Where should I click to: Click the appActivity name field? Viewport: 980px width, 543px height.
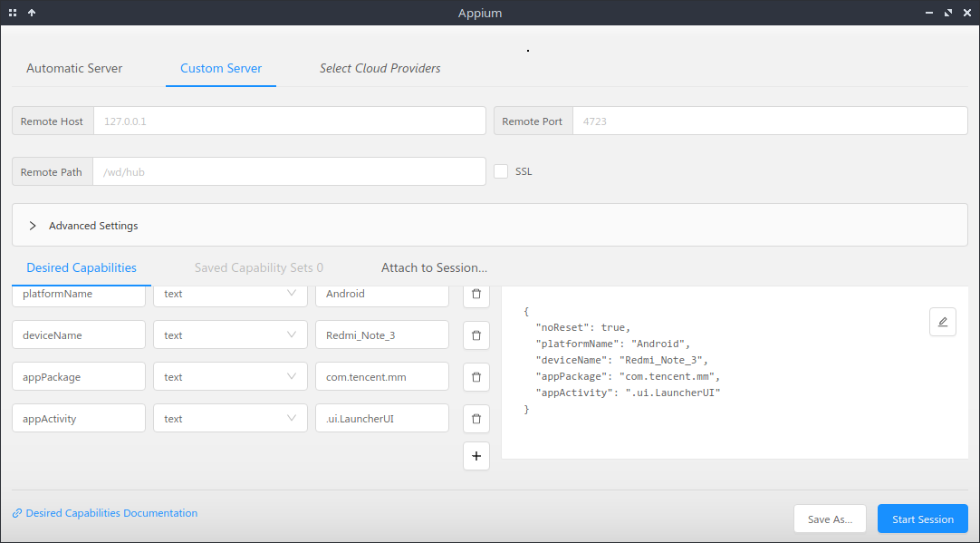[79, 419]
